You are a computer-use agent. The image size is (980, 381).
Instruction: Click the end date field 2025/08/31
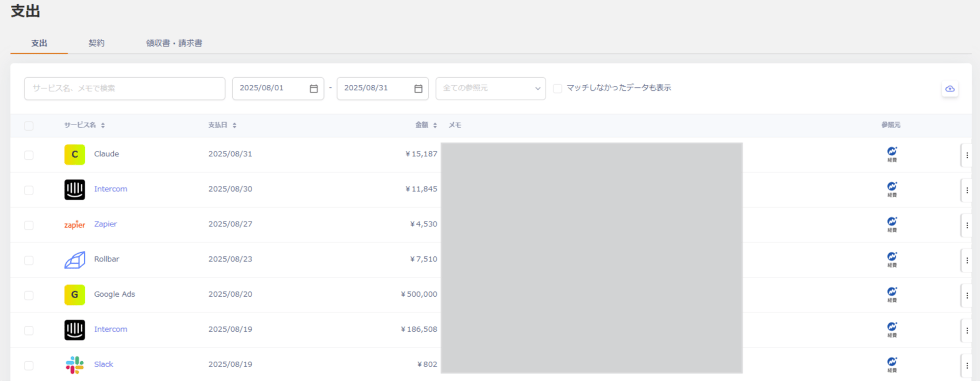[x=383, y=88]
